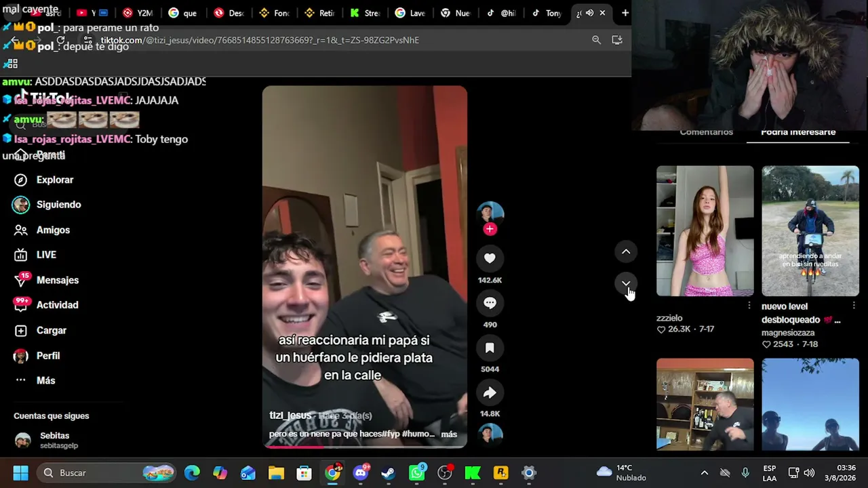Switch to the Y2M browser tab
This screenshot has height=488, width=868.
(138, 13)
